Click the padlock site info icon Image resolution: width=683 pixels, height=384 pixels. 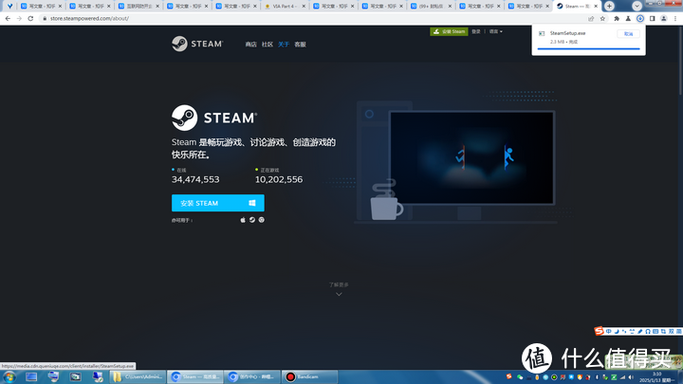[44, 19]
